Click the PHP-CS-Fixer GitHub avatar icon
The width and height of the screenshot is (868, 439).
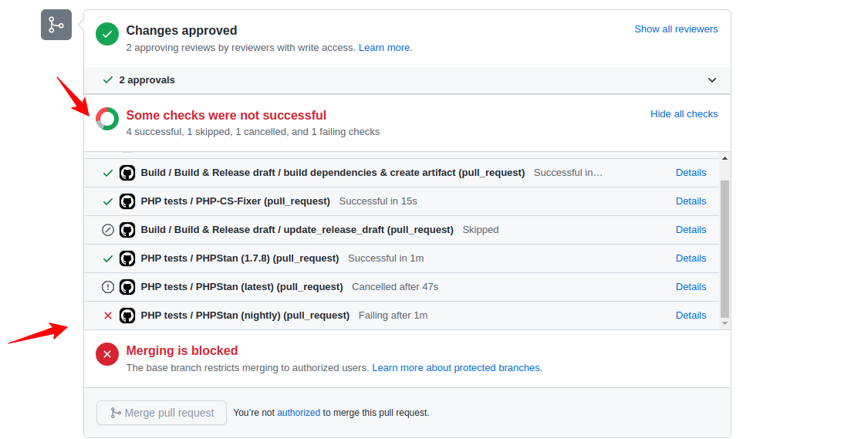coord(127,201)
